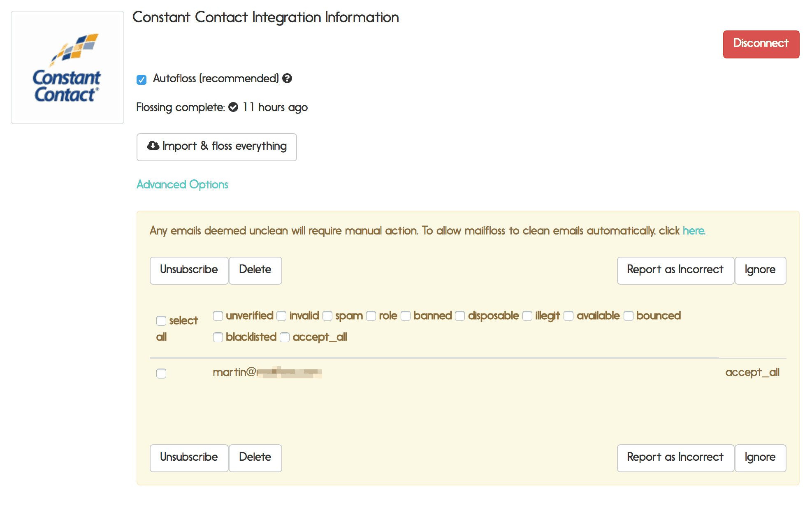Click the top Delete button
This screenshot has height=506, width=812.
[x=255, y=270]
